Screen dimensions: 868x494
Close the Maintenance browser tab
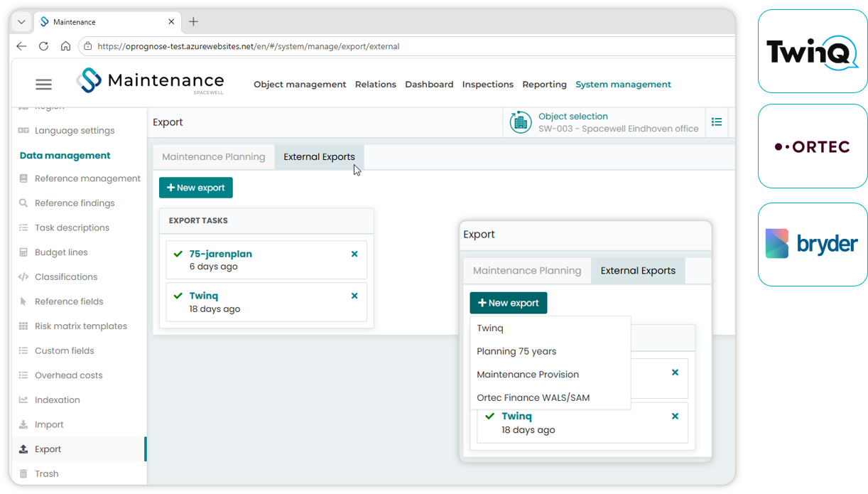pos(171,22)
